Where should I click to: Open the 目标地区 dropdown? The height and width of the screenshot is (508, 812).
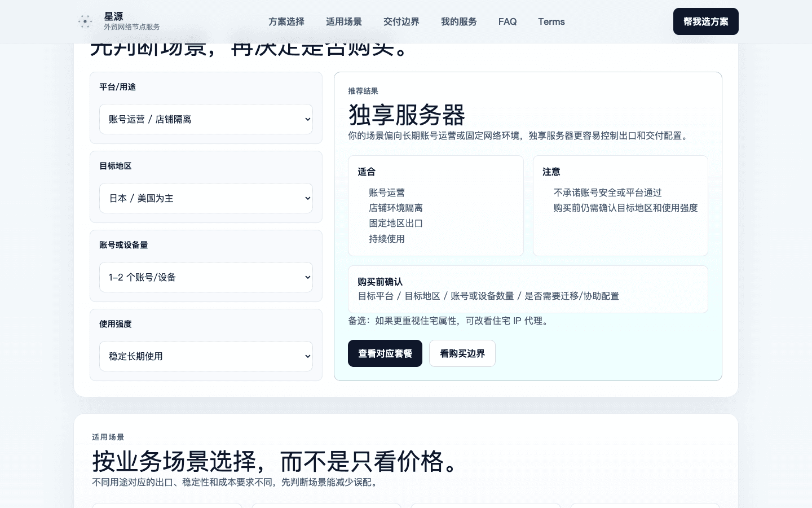tap(206, 198)
